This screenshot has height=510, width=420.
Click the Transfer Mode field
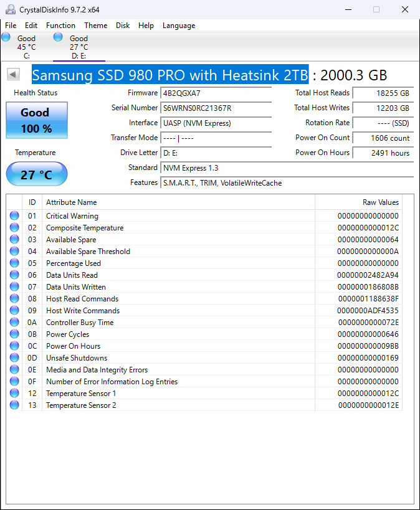pyautogui.click(x=216, y=138)
